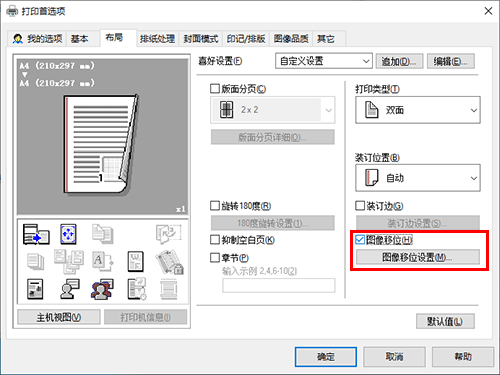Check the 旋转180度 option
Image resolution: width=500 pixels, height=375 pixels.
click(x=215, y=206)
